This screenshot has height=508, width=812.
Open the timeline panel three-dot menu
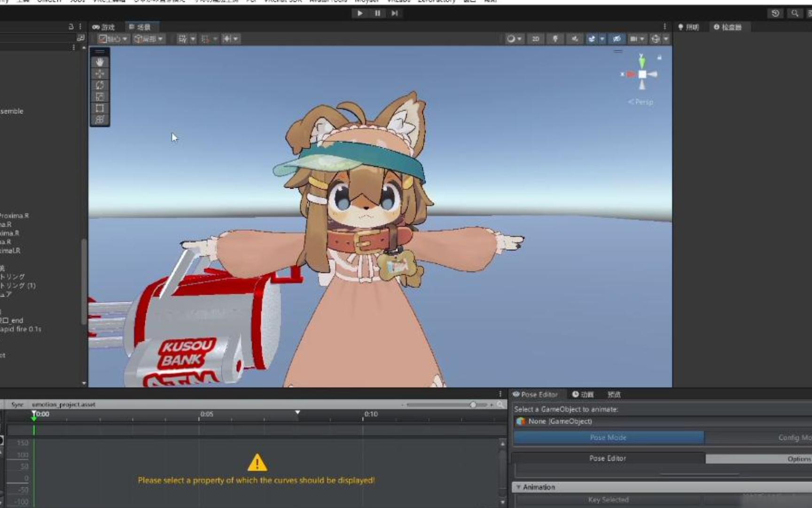tap(500, 394)
